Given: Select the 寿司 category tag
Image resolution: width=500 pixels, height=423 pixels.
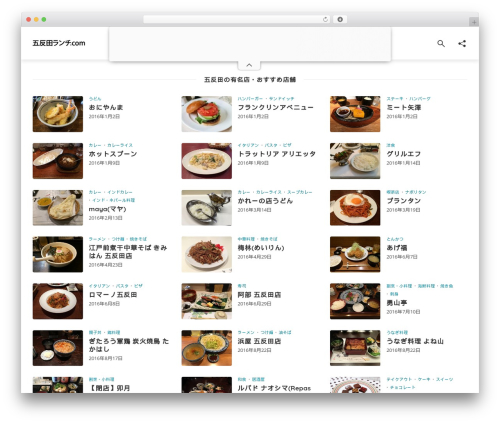Looking at the screenshot, I should point(242,286).
